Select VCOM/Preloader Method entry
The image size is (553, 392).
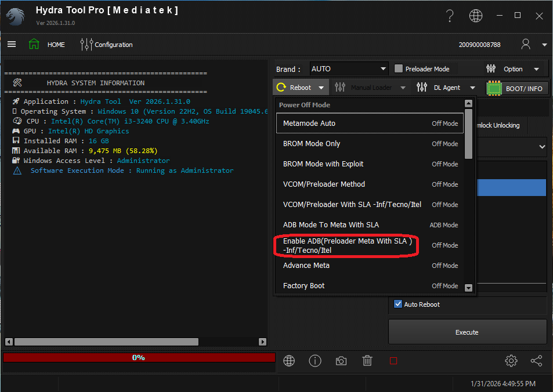pyautogui.click(x=370, y=184)
